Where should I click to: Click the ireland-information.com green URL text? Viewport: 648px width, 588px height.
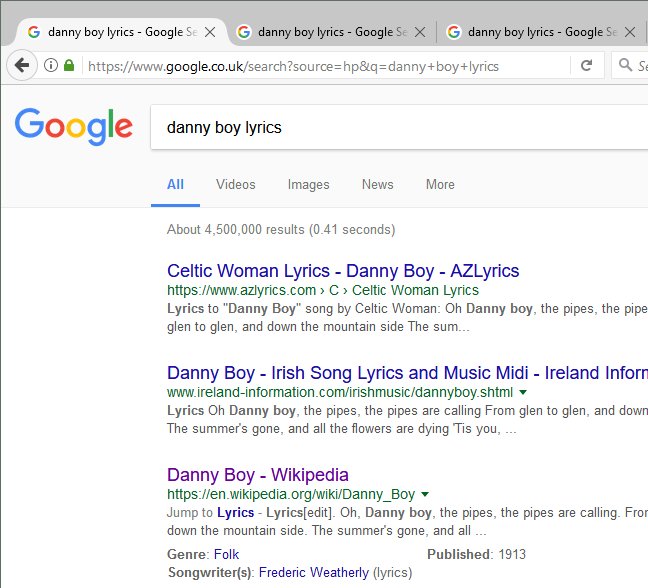click(340, 392)
